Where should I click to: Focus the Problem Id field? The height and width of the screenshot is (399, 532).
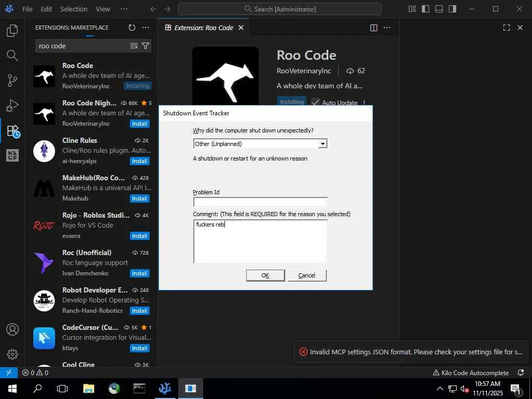pos(260,202)
